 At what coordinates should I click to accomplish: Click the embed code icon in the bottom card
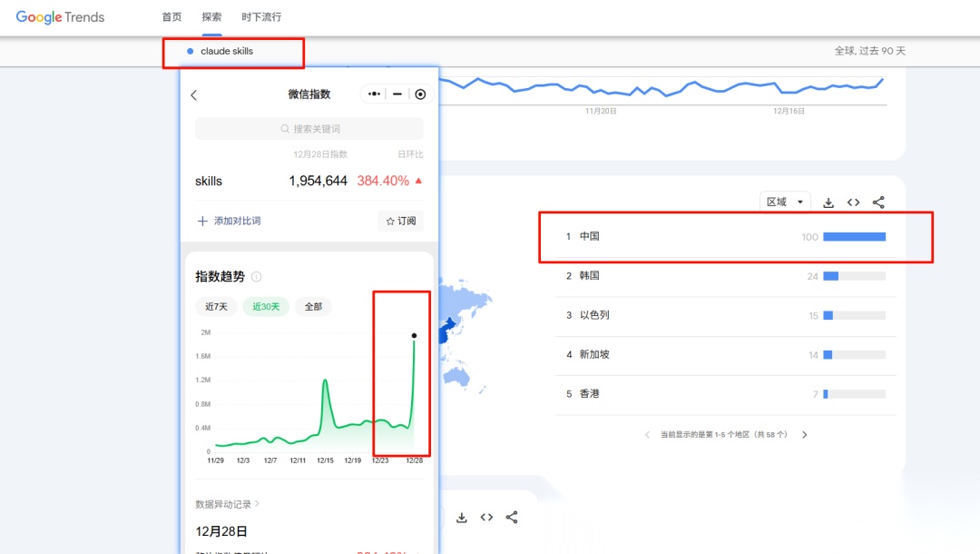tap(486, 517)
